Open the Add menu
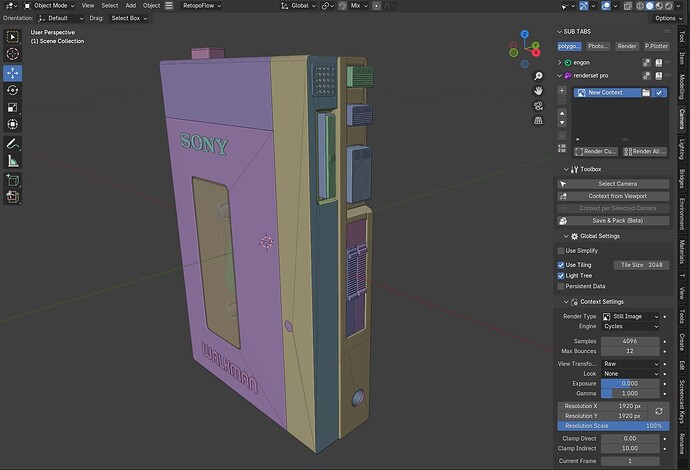Viewport: 690px width, 470px height. [131, 6]
